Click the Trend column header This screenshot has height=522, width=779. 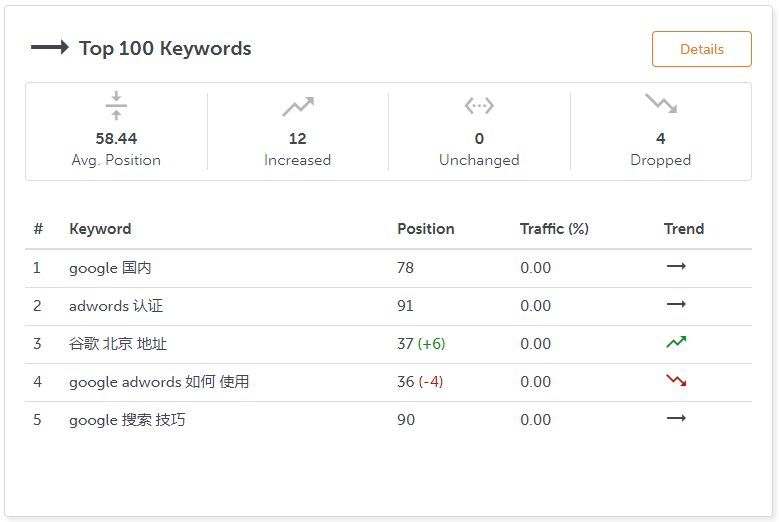pos(684,229)
